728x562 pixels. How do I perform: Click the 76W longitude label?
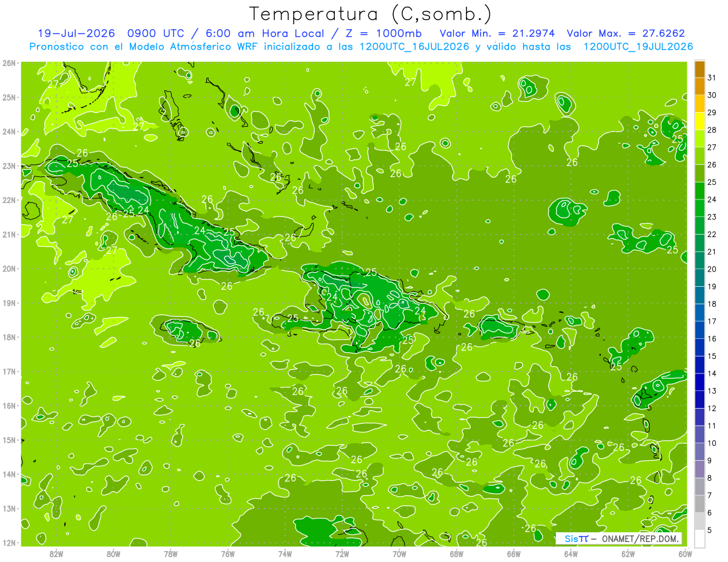point(227,553)
